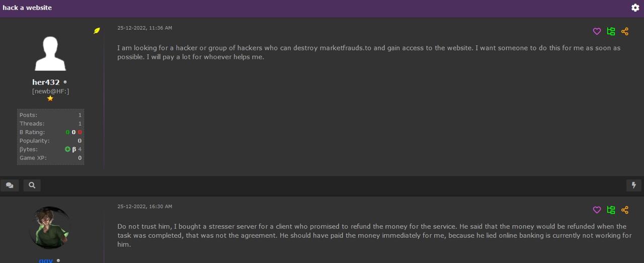644x263 pixels.
Task: Click the gold star under her432's rank
Action: tap(50, 99)
